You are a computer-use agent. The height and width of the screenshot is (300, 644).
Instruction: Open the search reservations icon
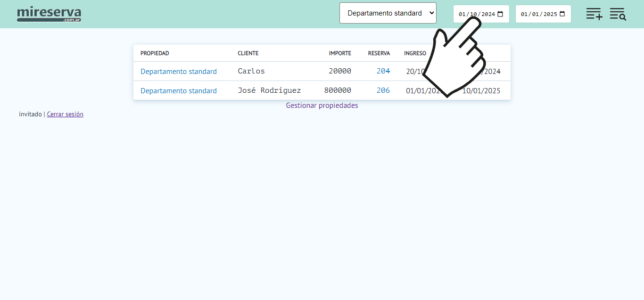618,14
